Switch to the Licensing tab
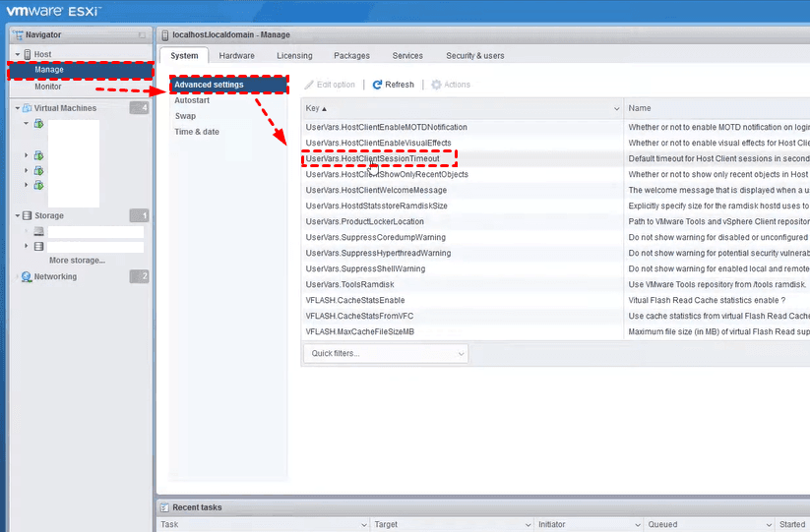Image resolution: width=810 pixels, height=532 pixels. 294,56
